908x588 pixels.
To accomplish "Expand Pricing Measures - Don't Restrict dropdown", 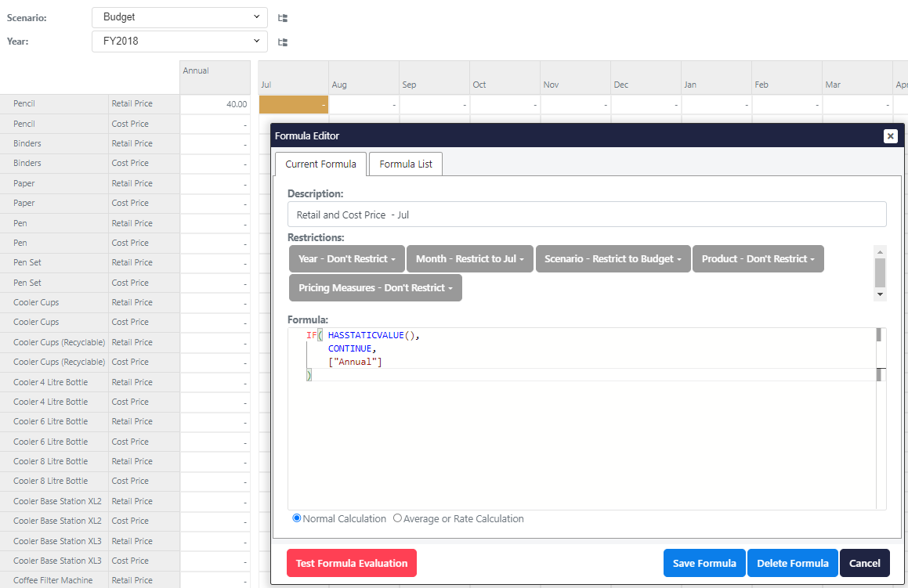I will click(374, 288).
